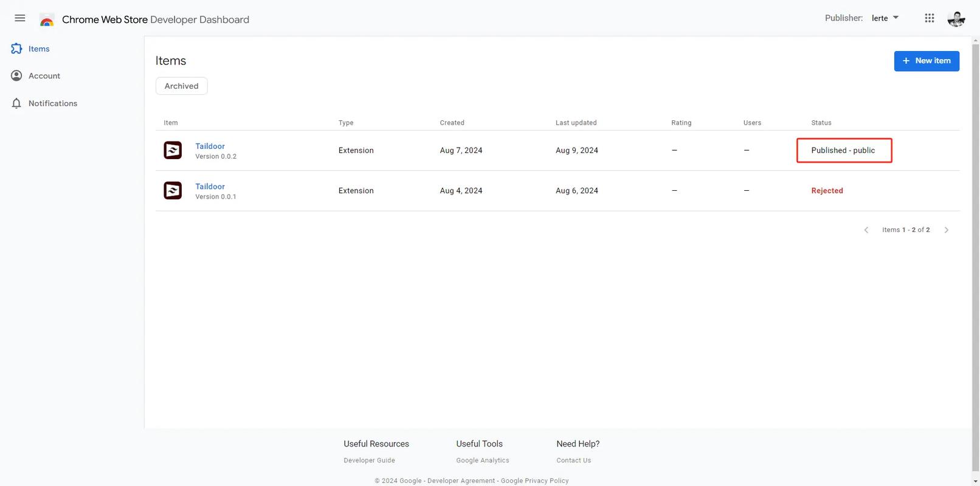Click the Items puzzle piece icon
The image size is (980, 486).
tap(16, 49)
